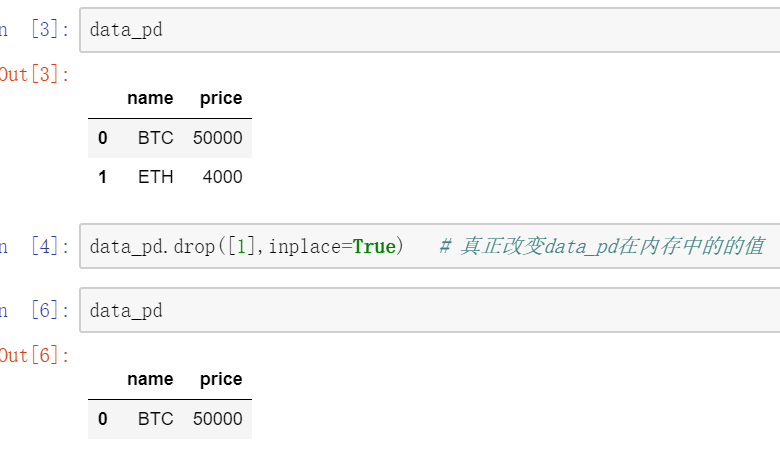The width and height of the screenshot is (780, 455).
Task: Click 50000 in the second output table
Action: (x=218, y=419)
